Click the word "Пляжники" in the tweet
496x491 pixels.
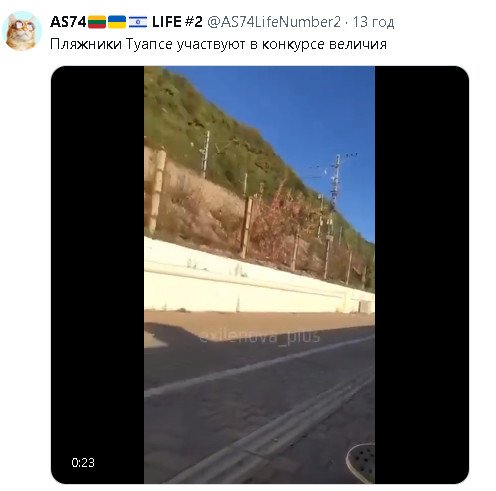[x=86, y=44]
